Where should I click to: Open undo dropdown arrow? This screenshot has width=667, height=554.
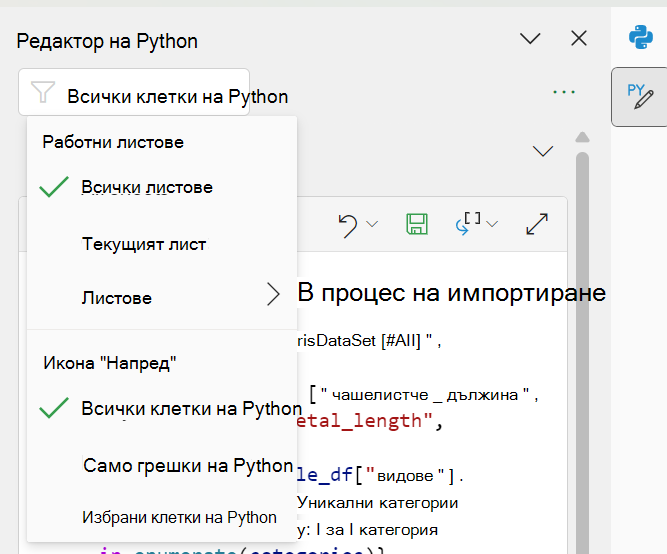[372, 224]
